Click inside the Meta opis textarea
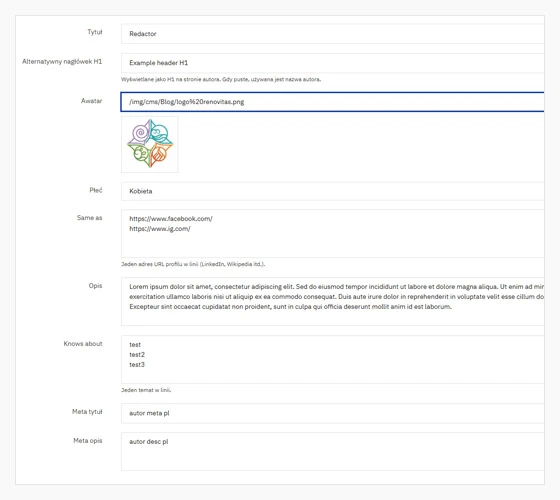Viewport: 560px width, 500px height. pyautogui.click(x=332, y=452)
